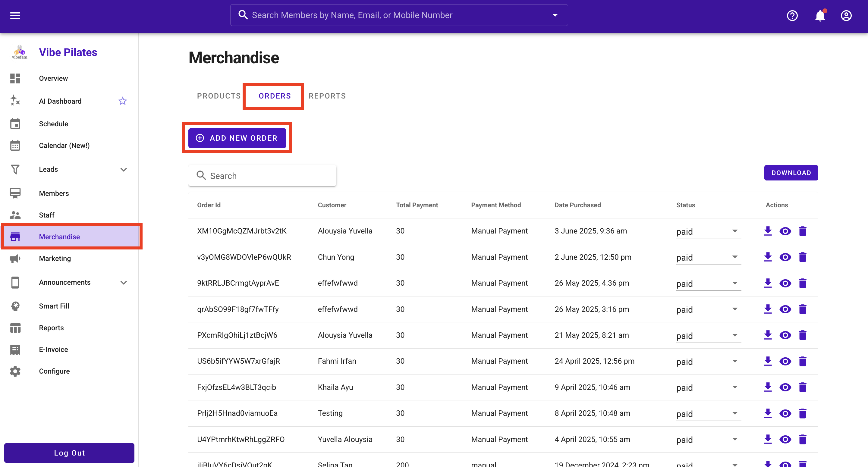This screenshot has width=868, height=467.
Task: Open status dropdown for Khaila Ayu order
Action: click(708, 388)
